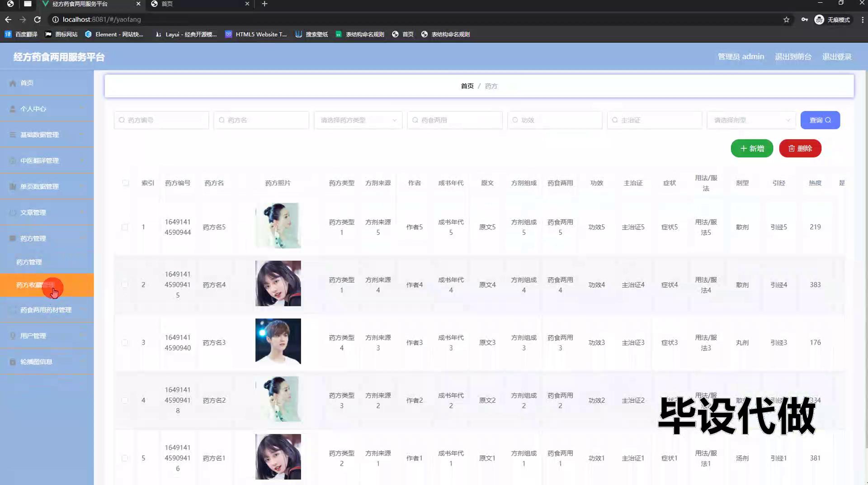Open the Element bookmark in bookmarks bar
The width and height of the screenshot is (868, 485).
114,34
